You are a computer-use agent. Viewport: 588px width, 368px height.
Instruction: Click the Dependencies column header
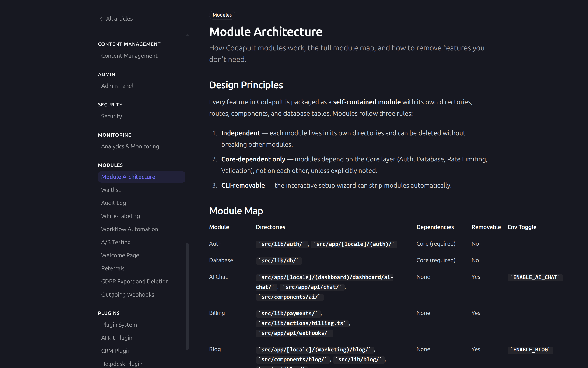click(x=435, y=227)
